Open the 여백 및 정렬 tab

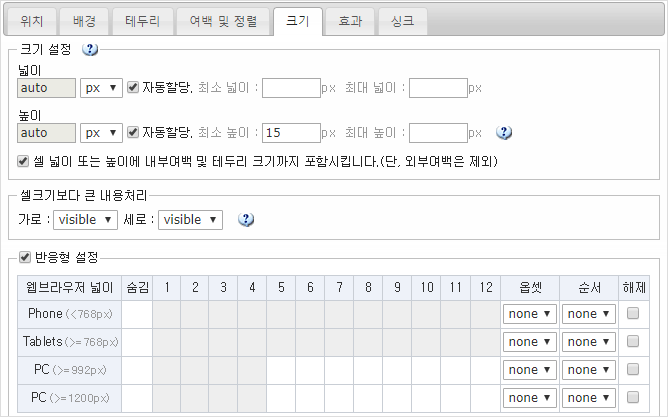pyautogui.click(x=221, y=20)
